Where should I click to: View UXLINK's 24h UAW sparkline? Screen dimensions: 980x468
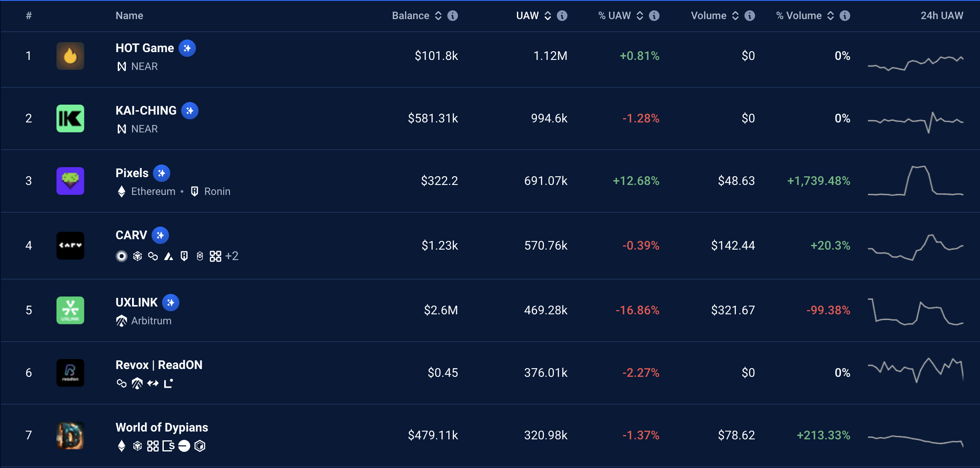(916, 312)
